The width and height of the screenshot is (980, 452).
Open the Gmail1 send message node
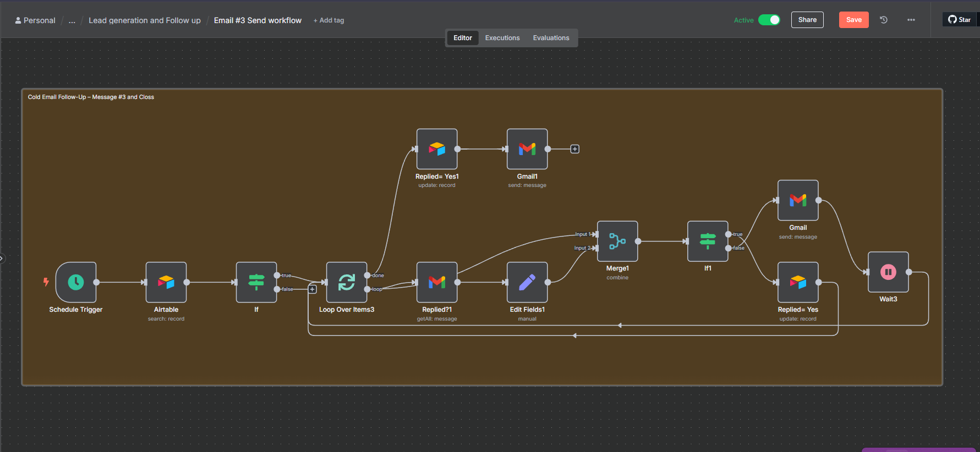pyautogui.click(x=527, y=149)
